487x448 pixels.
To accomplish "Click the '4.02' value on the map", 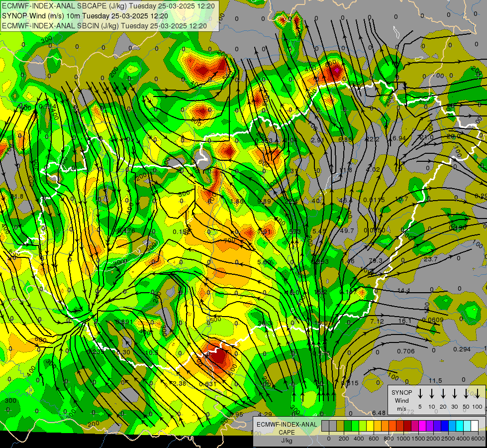I will pyautogui.click(x=373, y=169).
